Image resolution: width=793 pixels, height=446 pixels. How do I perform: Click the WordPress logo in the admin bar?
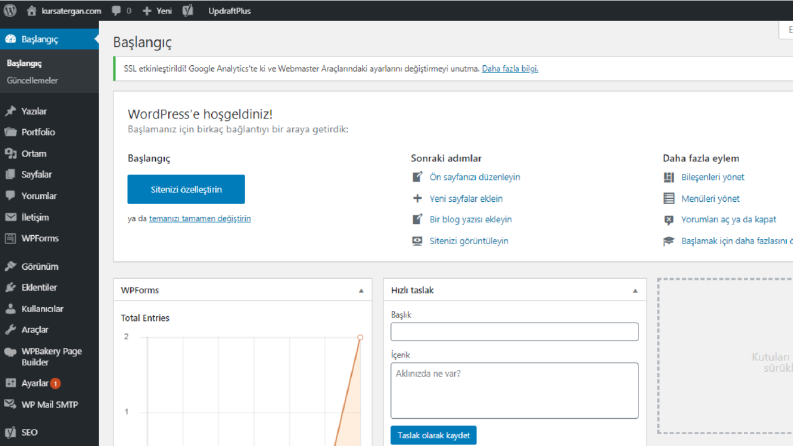tap(10, 10)
